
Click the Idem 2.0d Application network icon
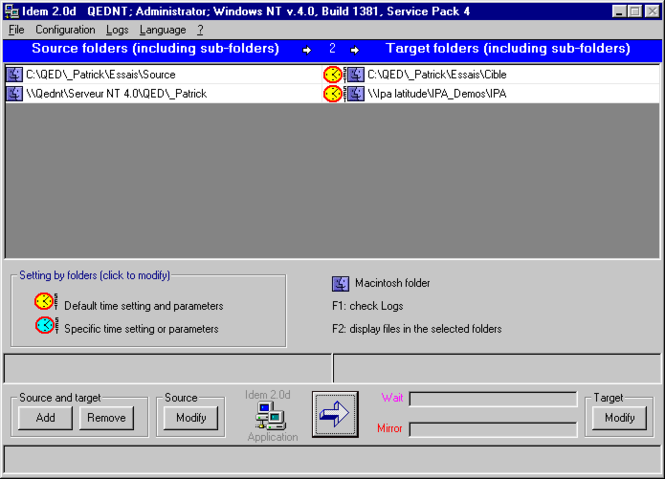click(x=270, y=416)
